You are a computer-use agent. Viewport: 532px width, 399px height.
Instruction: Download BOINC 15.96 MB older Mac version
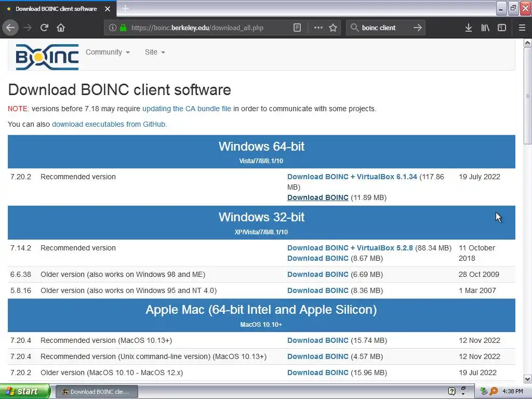point(318,373)
